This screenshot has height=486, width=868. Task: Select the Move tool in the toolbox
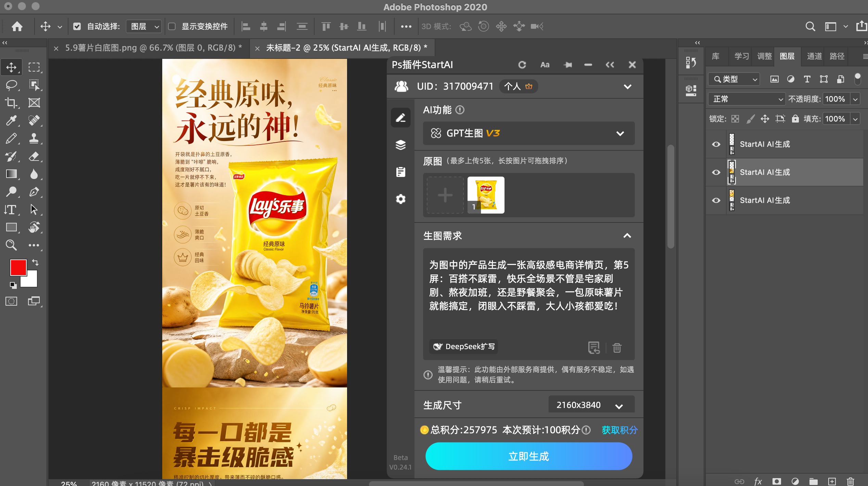[x=11, y=67]
